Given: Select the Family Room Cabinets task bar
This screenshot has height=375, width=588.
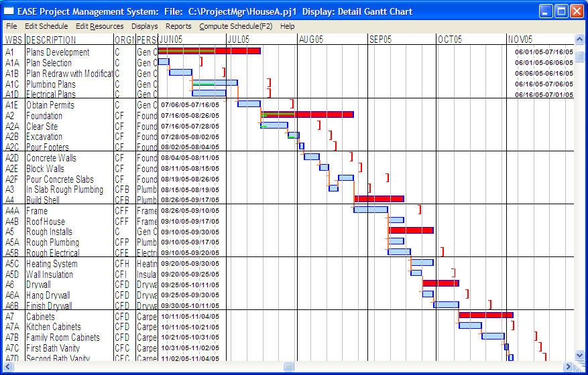Looking at the screenshot, I should (493, 336).
